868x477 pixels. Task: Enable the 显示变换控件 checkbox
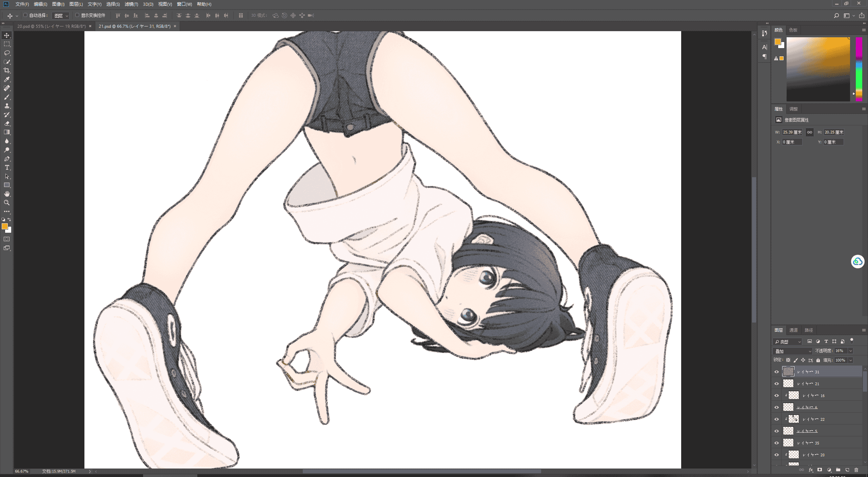coord(77,15)
